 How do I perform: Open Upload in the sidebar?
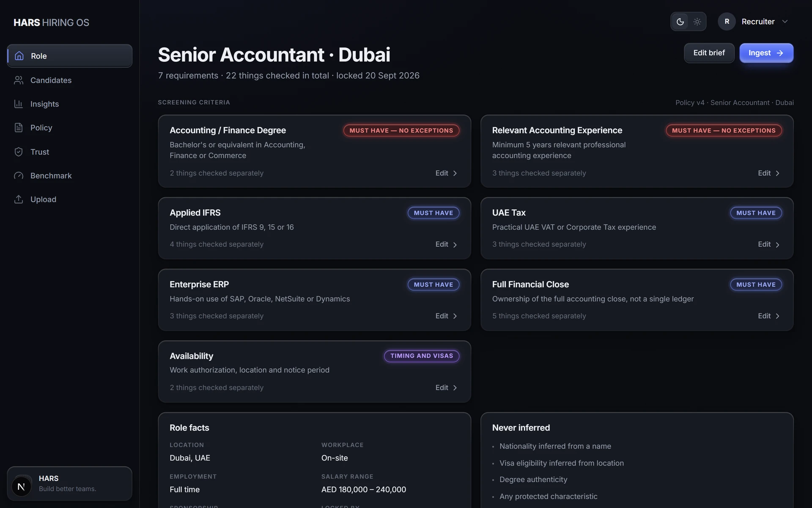pos(69,199)
